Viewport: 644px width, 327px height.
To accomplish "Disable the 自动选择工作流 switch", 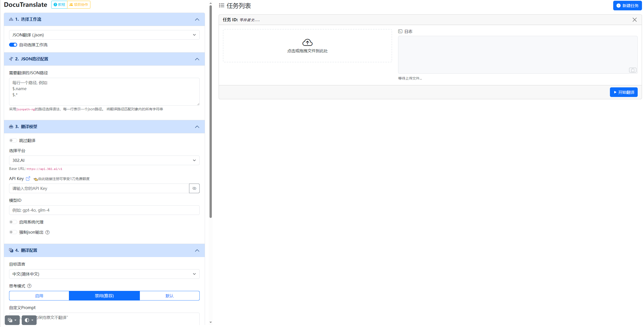I will click(x=13, y=45).
